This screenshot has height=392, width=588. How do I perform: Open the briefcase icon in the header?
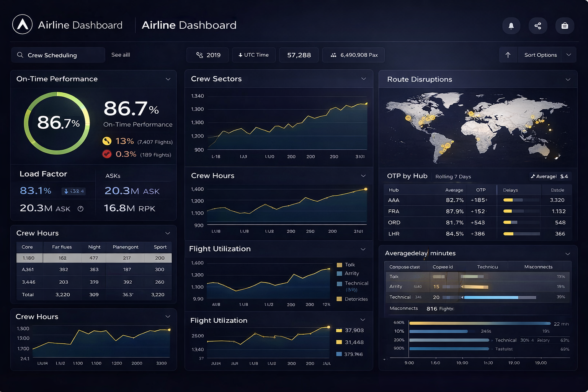(565, 26)
